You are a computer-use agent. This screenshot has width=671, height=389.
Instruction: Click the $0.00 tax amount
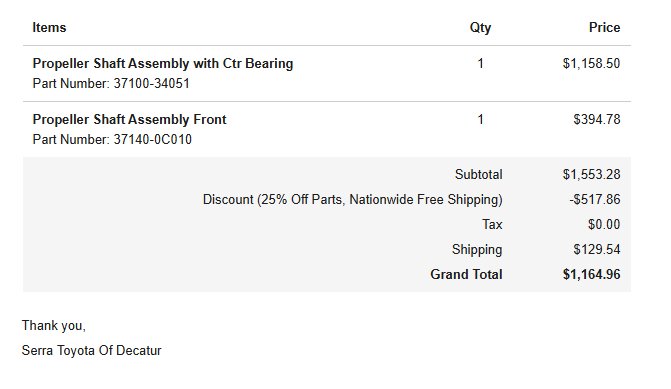coord(604,225)
